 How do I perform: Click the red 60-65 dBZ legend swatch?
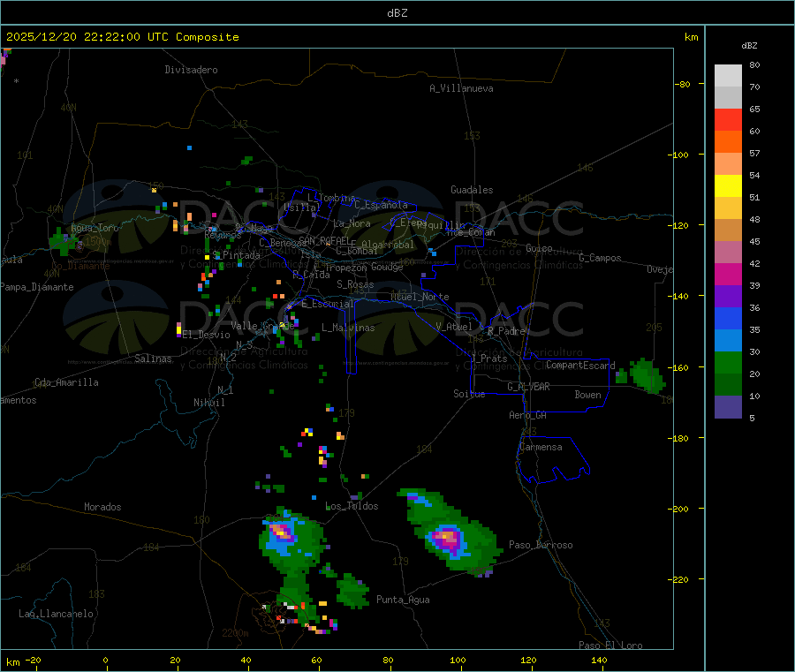[x=728, y=119]
